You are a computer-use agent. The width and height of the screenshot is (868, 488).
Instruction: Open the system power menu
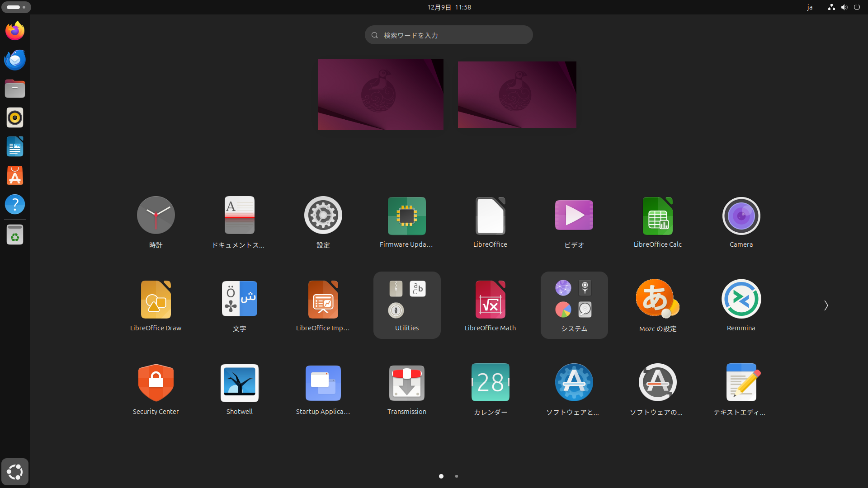tap(858, 7)
